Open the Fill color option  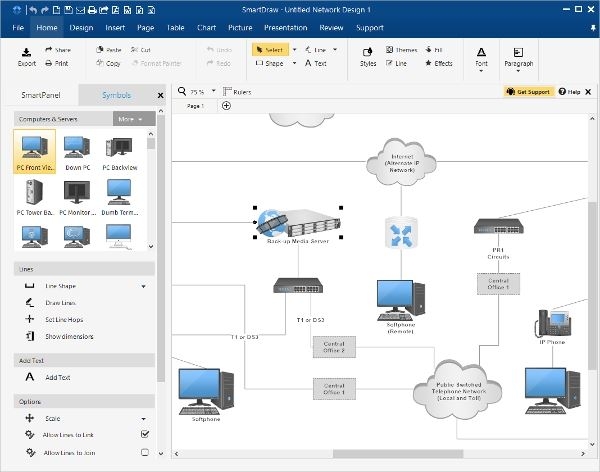point(436,49)
